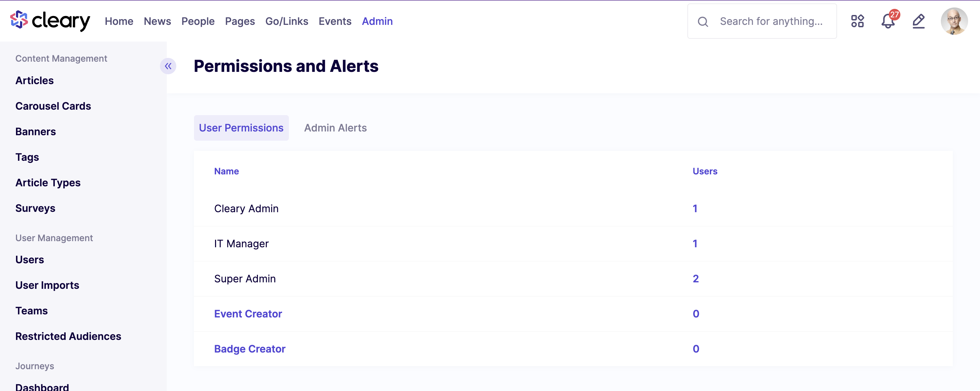Image resolution: width=980 pixels, height=391 pixels.
Task: Open Restricted Audiences in sidebar
Action: pos(68,336)
